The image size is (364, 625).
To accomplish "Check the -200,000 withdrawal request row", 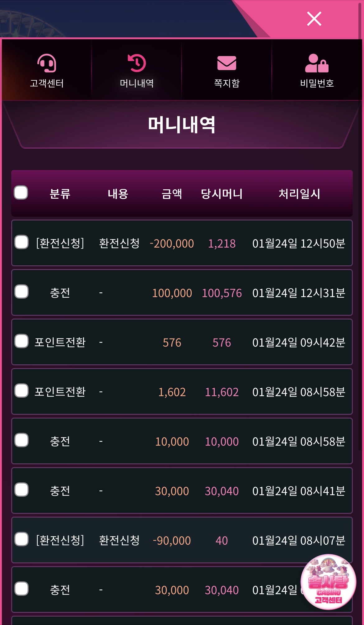I will [21, 242].
